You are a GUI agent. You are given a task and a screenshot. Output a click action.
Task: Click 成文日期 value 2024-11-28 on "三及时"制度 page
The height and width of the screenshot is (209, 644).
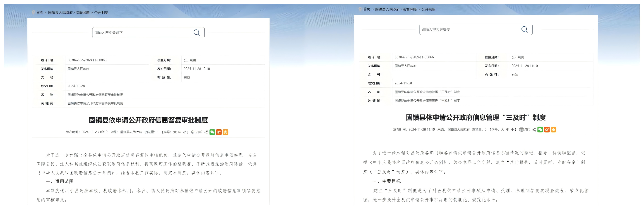coord(403,83)
